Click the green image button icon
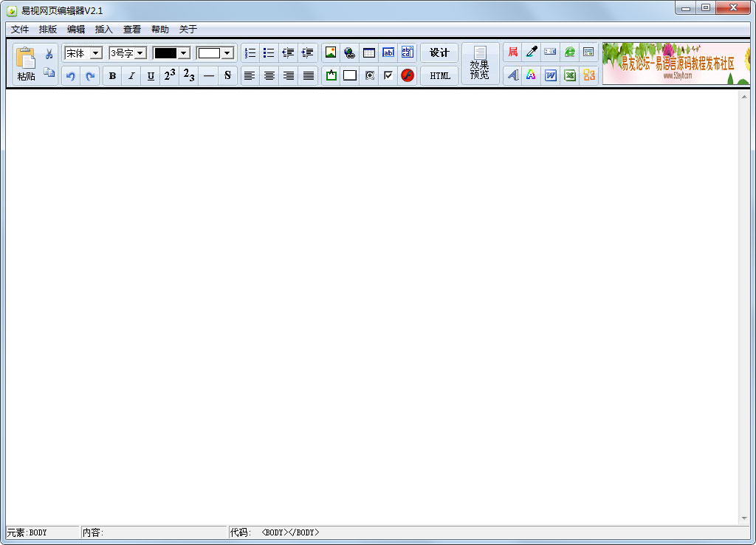Viewport: 756px width, 545px height. pos(331,75)
